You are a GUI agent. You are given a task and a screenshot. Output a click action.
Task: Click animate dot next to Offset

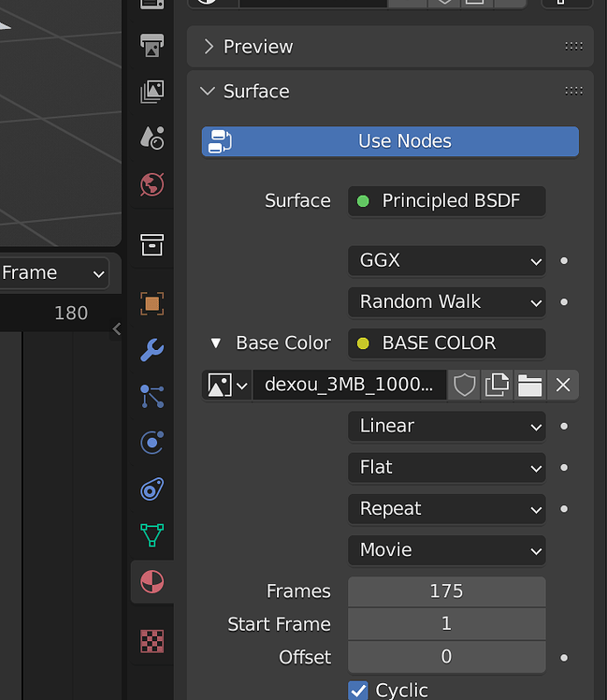click(x=564, y=658)
